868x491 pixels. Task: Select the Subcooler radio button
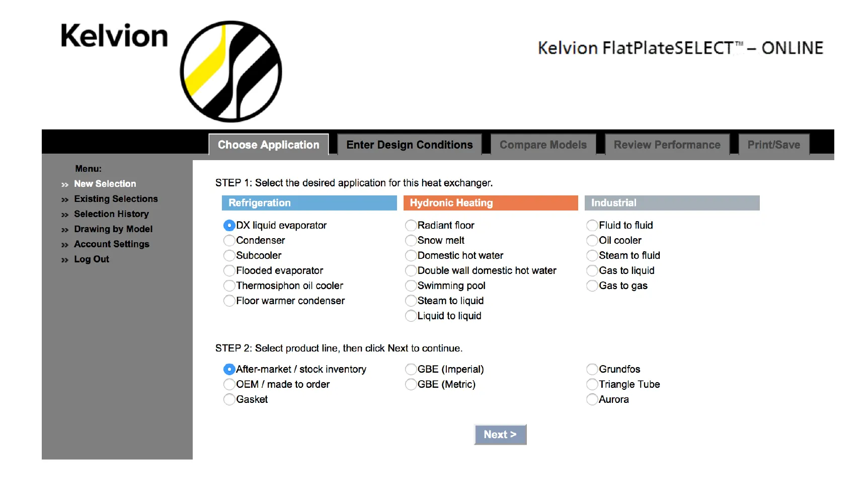tap(229, 255)
